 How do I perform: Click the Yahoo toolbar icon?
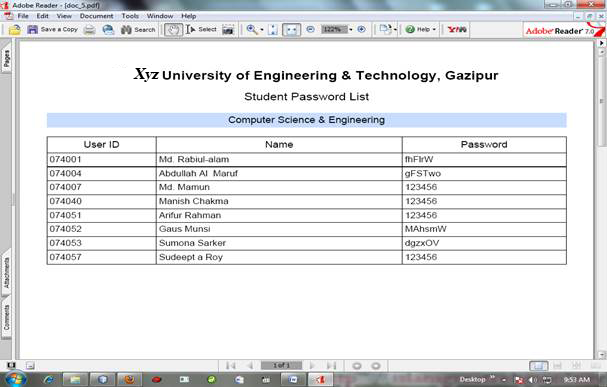pos(457,29)
